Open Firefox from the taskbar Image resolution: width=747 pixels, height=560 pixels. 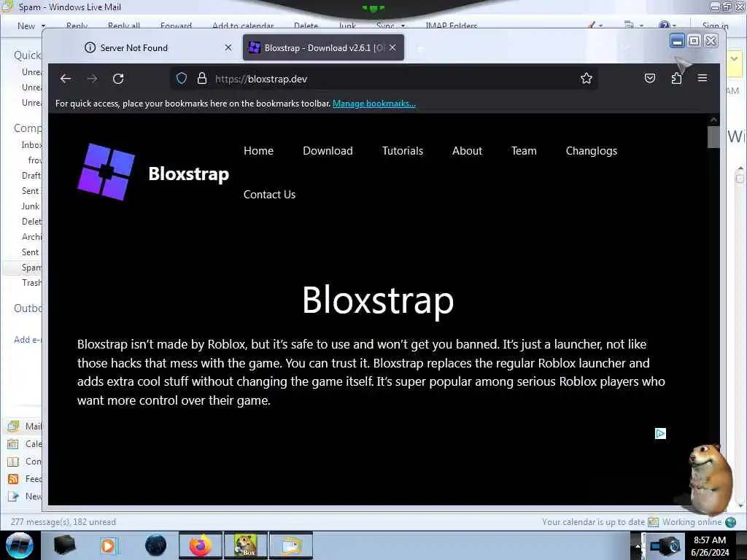[201, 545]
